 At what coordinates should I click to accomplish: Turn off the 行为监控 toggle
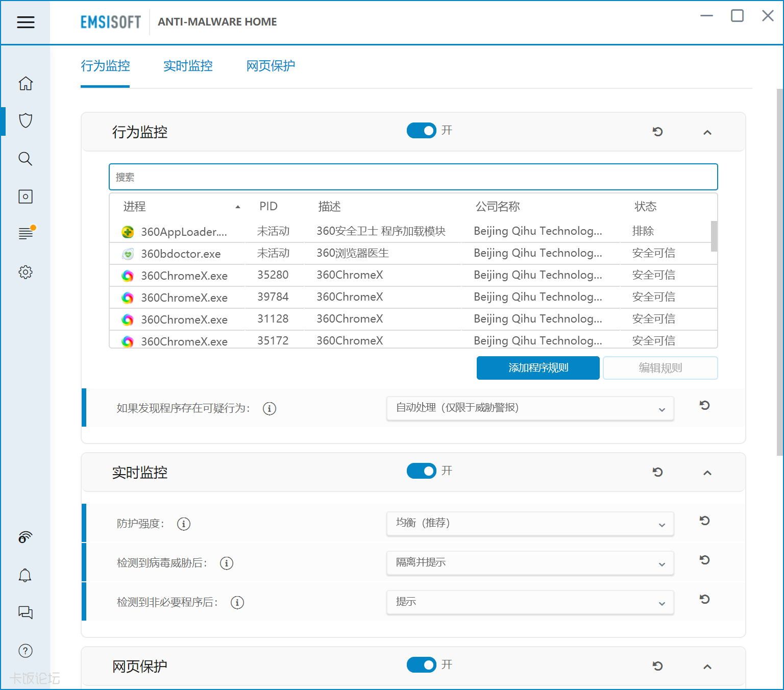click(x=421, y=131)
